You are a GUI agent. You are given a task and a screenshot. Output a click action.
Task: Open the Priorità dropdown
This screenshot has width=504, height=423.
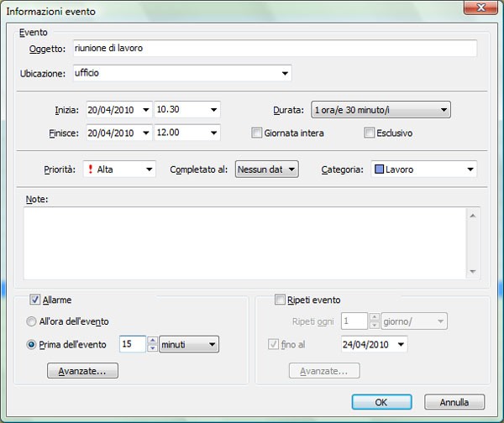point(149,170)
